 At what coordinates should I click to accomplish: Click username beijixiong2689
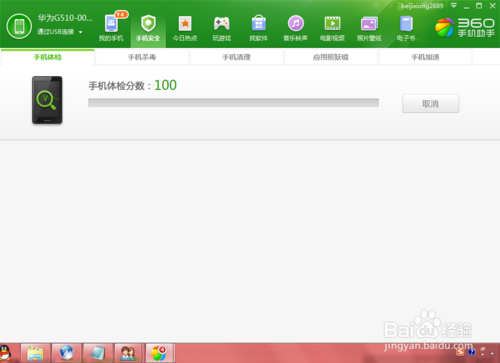coord(422,6)
